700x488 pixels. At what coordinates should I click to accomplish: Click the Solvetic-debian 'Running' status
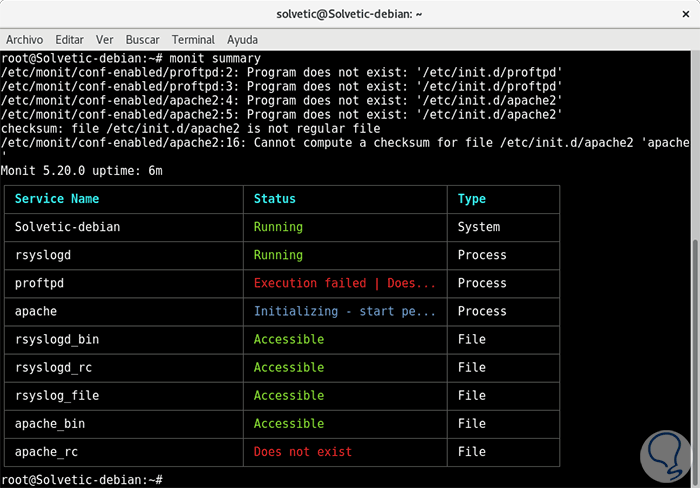278,227
